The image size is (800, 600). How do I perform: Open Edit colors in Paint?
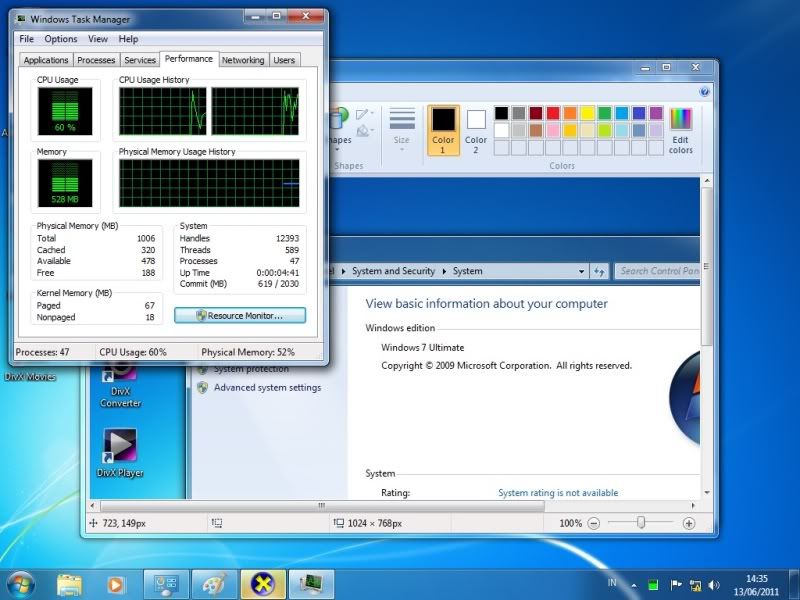[681, 131]
